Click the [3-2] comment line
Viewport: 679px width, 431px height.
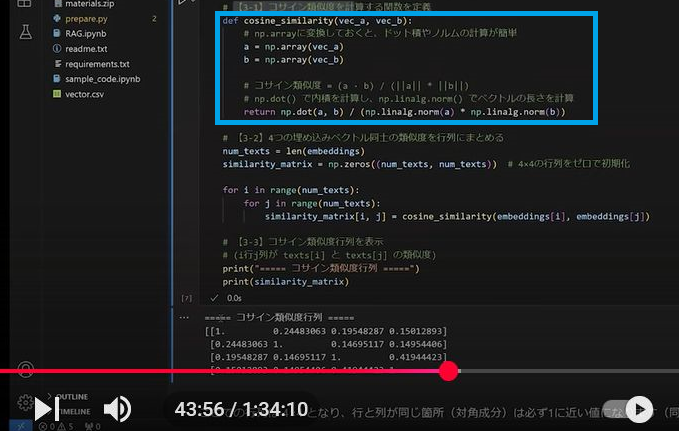[363, 138]
